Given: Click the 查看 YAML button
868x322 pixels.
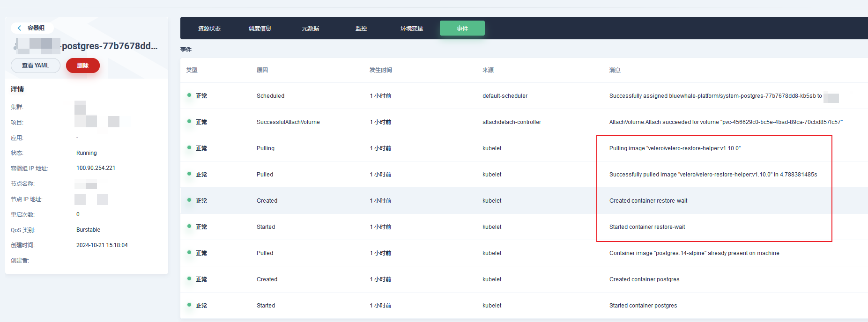Looking at the screenshot, I should (x=36, y=66).
